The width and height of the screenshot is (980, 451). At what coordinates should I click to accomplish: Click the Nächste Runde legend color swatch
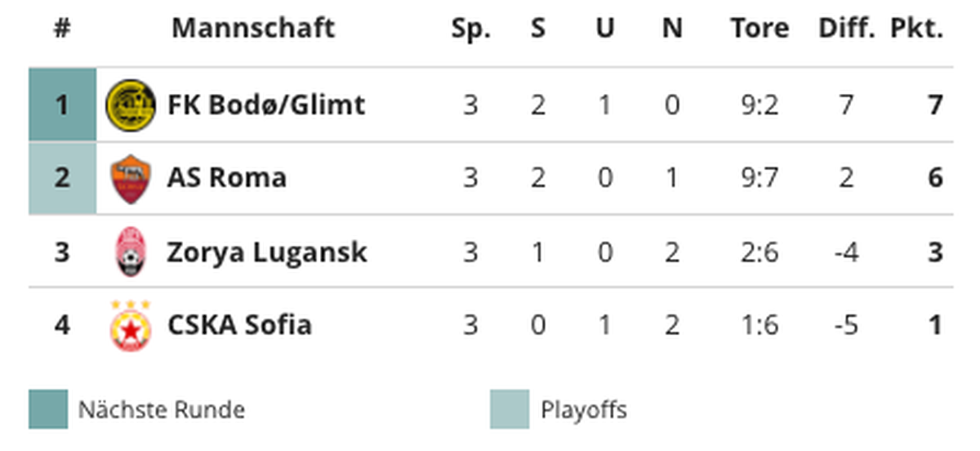(x=48, y=409)
